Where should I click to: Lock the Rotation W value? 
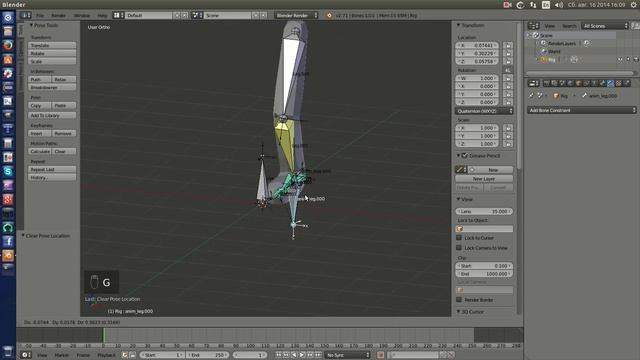[x=508, y=78]
